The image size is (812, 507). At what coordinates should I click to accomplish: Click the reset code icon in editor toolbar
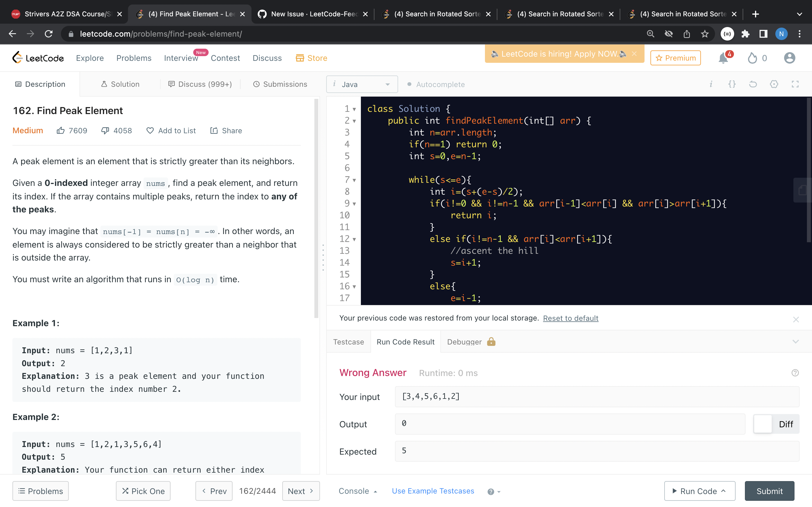(753, 84)
